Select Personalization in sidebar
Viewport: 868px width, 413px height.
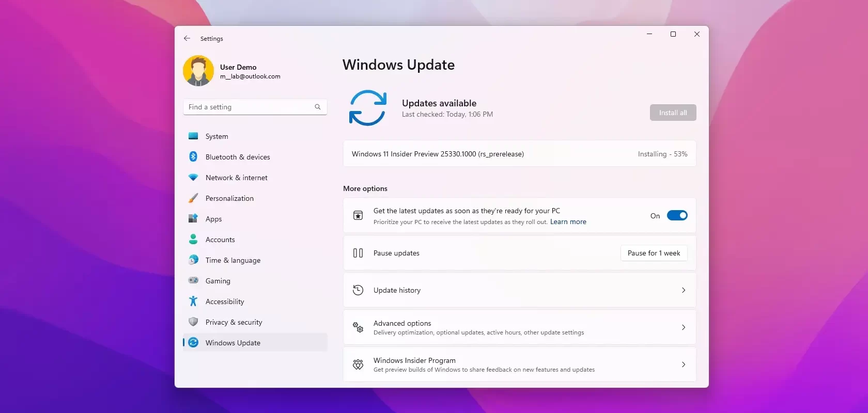[255, 198]
